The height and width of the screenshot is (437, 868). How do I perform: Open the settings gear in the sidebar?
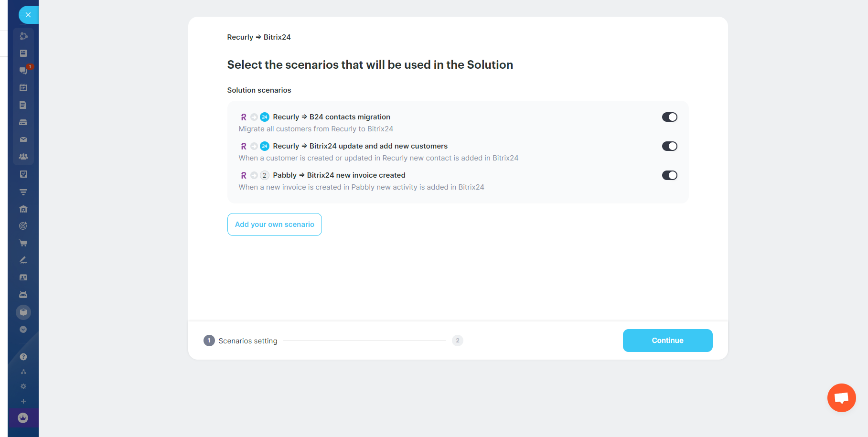[23, 386]
